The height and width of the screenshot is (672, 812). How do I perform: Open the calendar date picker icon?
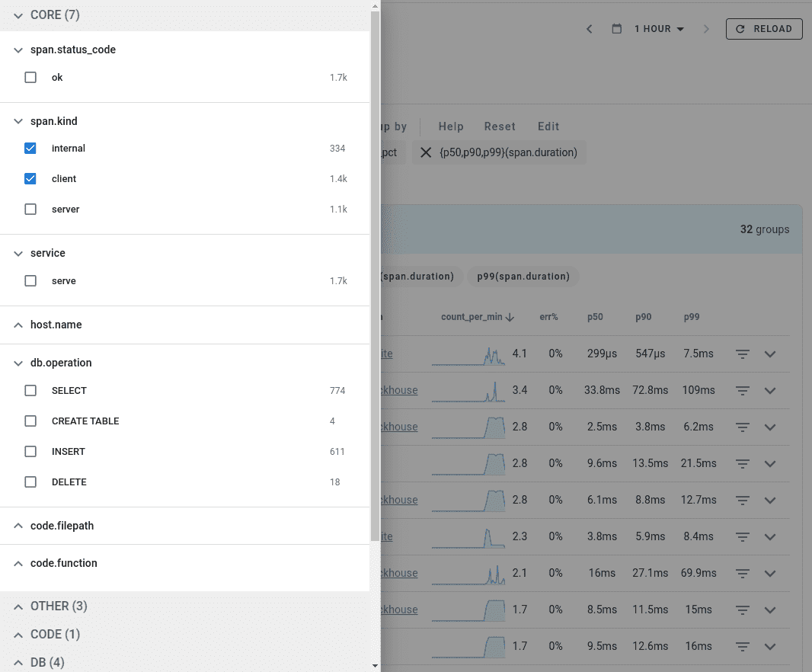pyautogui.click(x=617, y=29)
